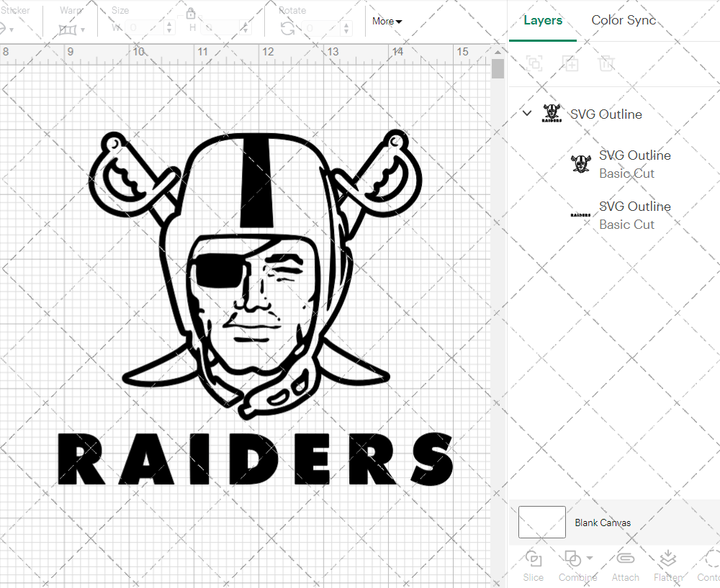This screenshot has height=588, width=720.
Task: Select the Raiders helmet logo on canvas
Action: coord(256,274)
